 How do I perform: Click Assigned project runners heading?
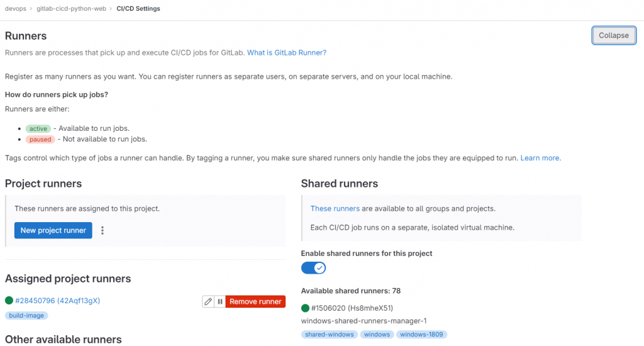click(x=68, y=279)
